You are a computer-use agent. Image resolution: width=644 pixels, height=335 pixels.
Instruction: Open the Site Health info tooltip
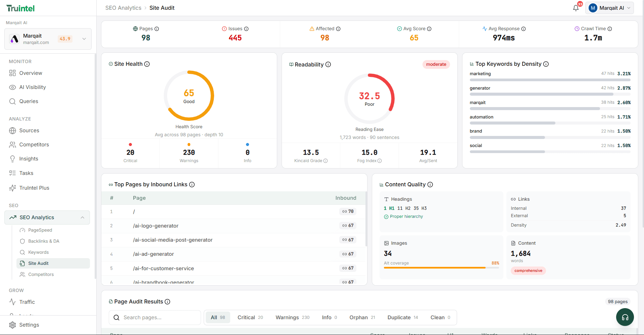[147, 64]
